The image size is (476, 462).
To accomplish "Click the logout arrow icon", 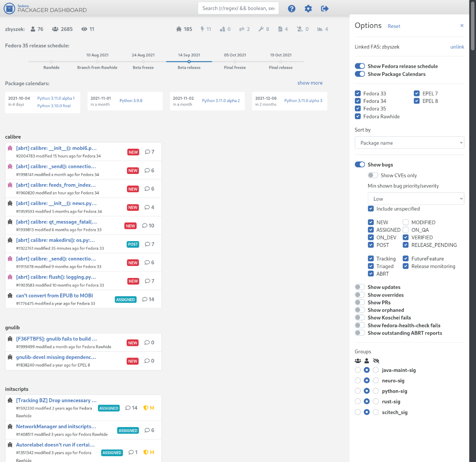I will click(x=325, y=9).
